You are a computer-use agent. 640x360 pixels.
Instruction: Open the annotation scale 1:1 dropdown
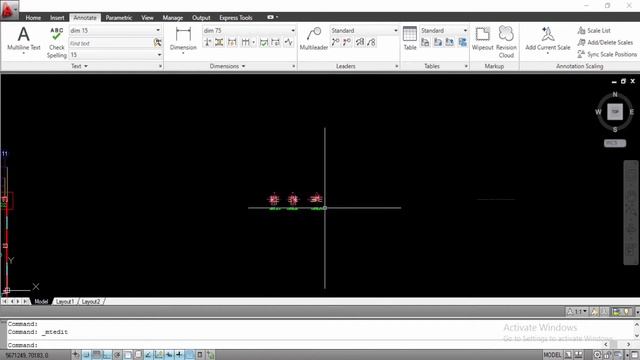577,312
